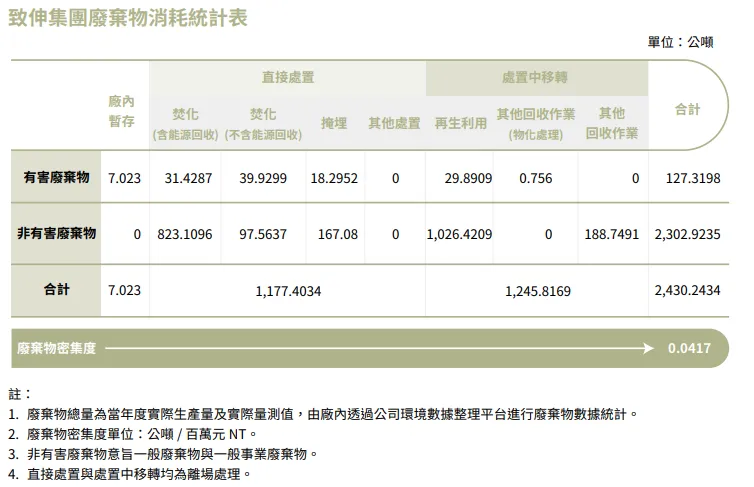Click the grand total 2,430.2434 cell
This screenshot has width=754, height=487.
click(x=687, y=290)
